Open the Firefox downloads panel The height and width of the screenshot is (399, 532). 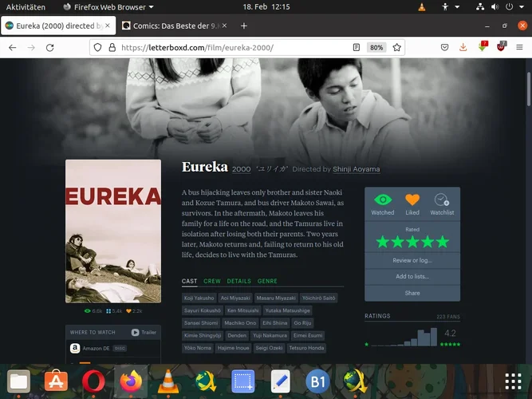pos(463,48)
